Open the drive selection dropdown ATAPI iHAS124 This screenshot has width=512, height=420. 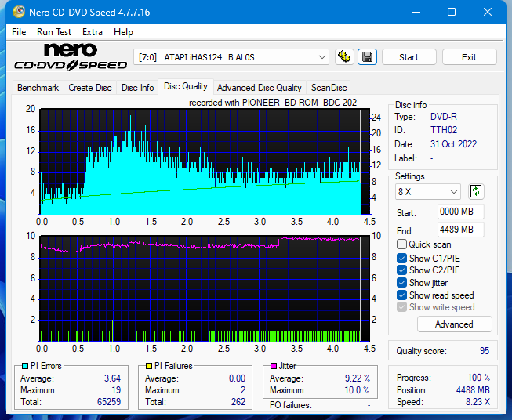(231, 57)
